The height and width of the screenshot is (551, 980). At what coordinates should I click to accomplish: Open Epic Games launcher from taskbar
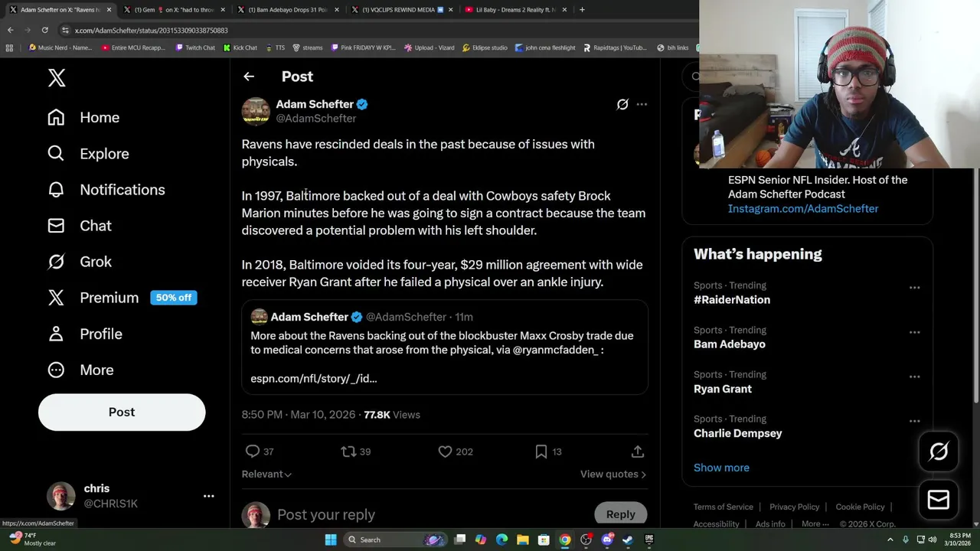click(x=649, y=540)
